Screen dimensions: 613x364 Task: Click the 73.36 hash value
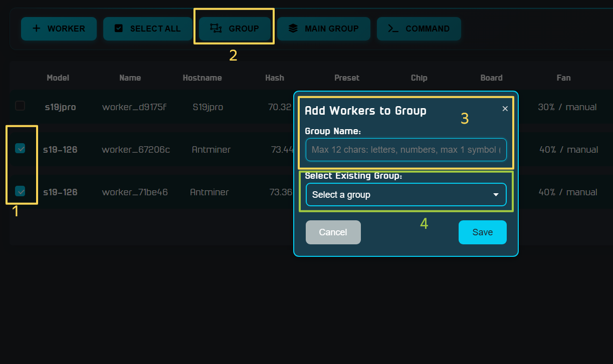point(281,192)
